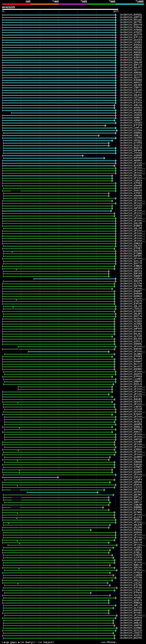Click the white query ruler bar 1 to 307
This screenshot has height=644, width=146.
click(x=60, y=10)
